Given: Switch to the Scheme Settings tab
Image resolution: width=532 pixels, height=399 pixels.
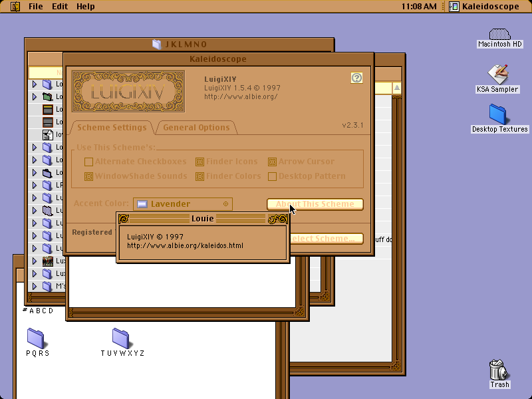Looking at the screenshot, I should pos(112,128).
